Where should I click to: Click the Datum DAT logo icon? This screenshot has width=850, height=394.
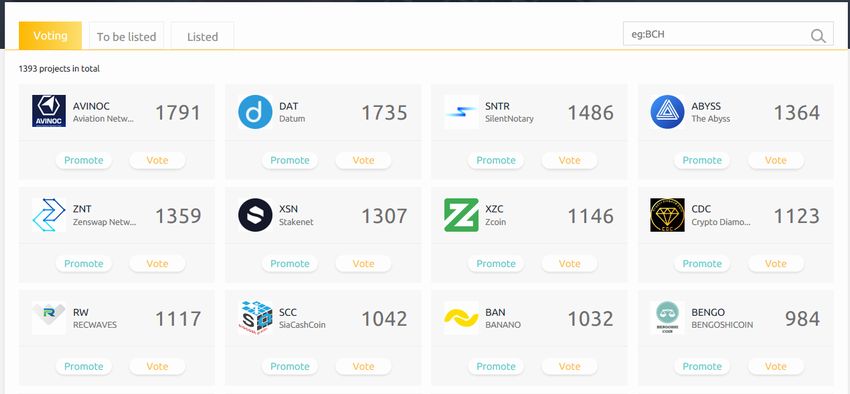pyautogui.click(x=255, y=112)
